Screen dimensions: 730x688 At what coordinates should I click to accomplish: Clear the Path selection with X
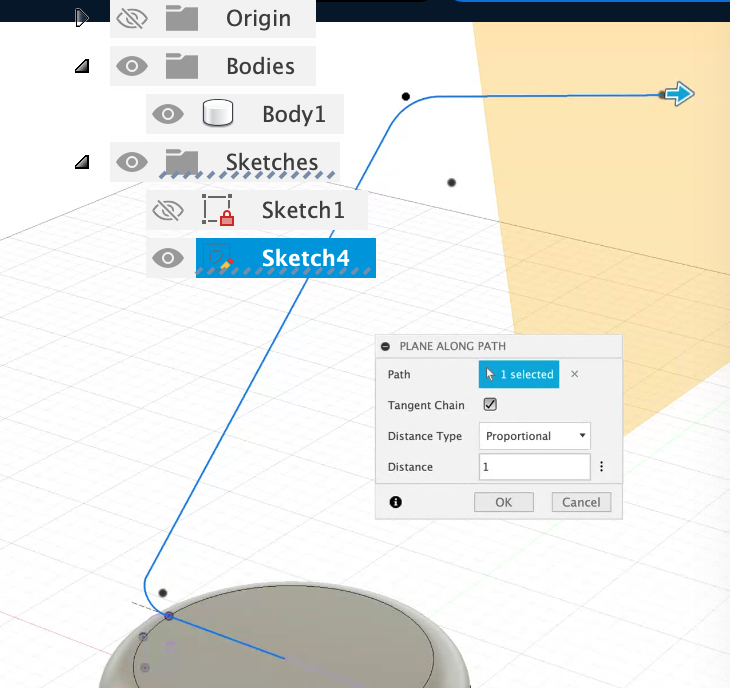pos(575,374)
